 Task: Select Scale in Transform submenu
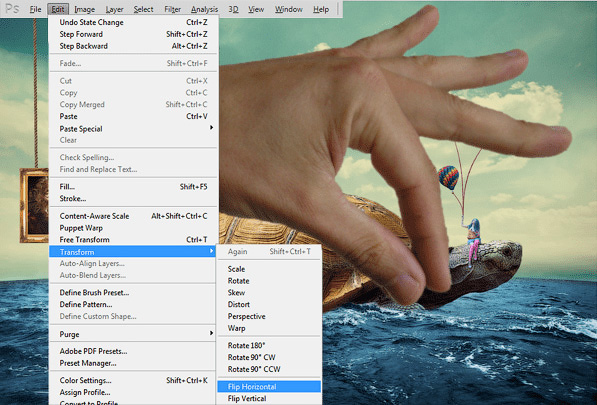coord(269,269)
